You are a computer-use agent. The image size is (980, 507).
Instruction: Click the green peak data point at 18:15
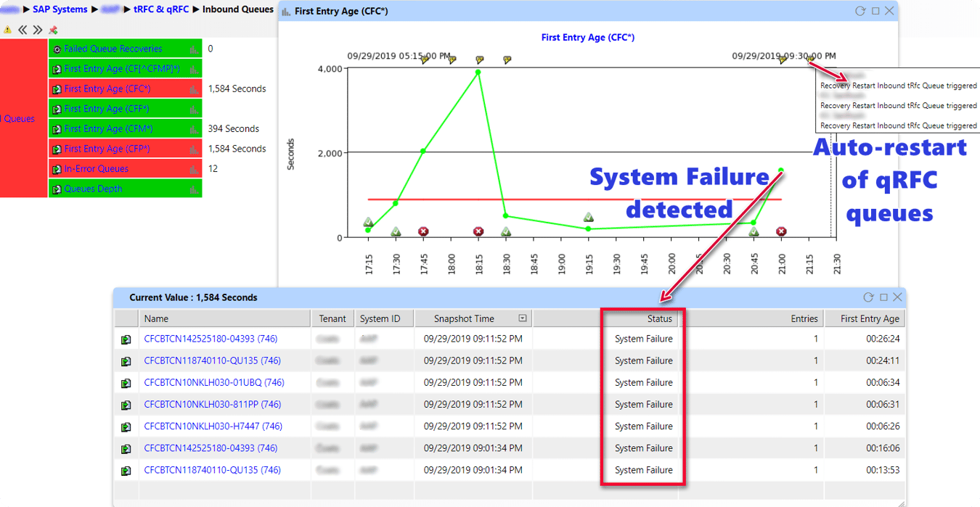pos(478,72)
